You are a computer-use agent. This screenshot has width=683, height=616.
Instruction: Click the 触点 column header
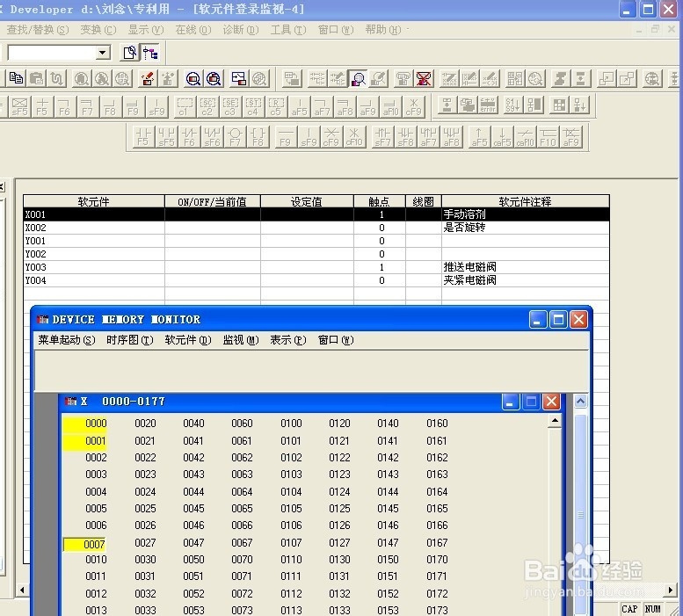click(380, 201)
